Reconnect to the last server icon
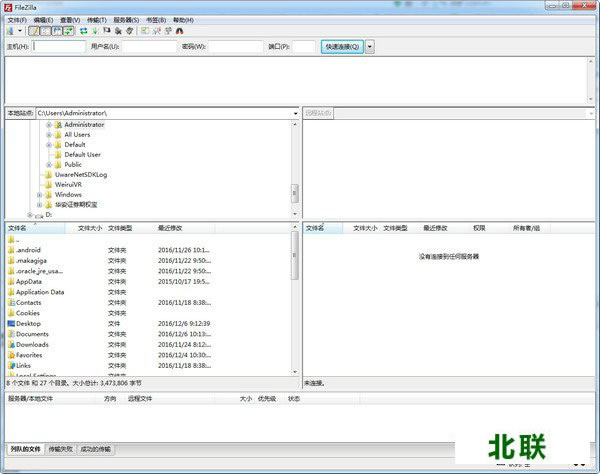The image size is (600, 474). 130,31
